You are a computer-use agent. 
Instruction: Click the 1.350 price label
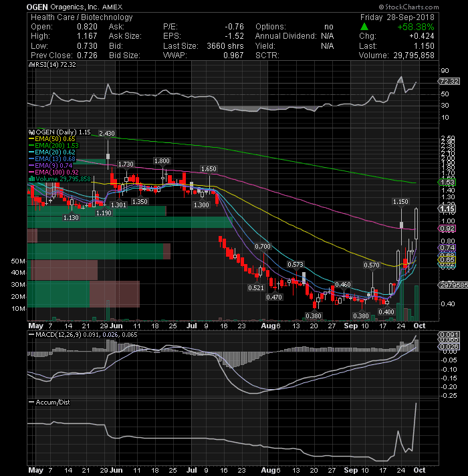pos(140,202)
